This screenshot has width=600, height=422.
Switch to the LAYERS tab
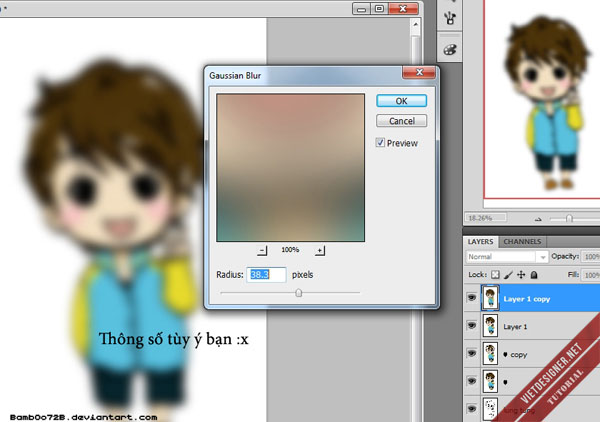pyautogui.click(x=480, y=242)
